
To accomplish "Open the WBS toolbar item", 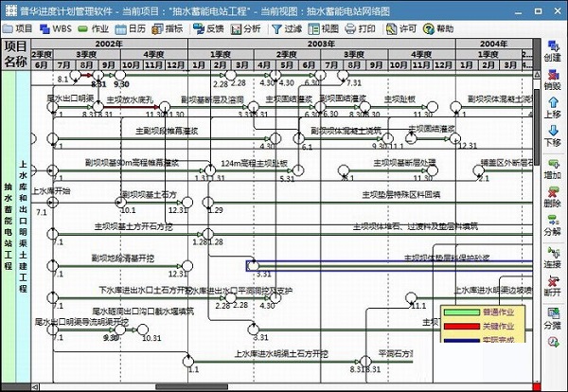I will (x=56, y=28).
